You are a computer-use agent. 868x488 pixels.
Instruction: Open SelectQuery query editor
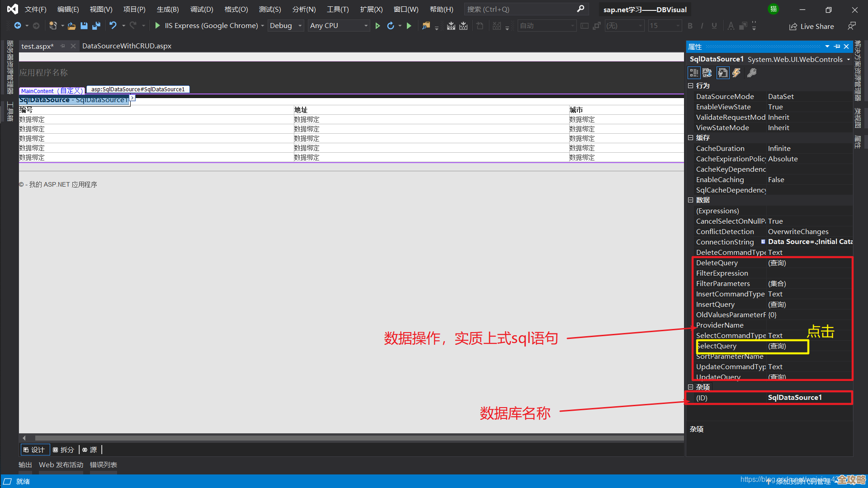777,346
